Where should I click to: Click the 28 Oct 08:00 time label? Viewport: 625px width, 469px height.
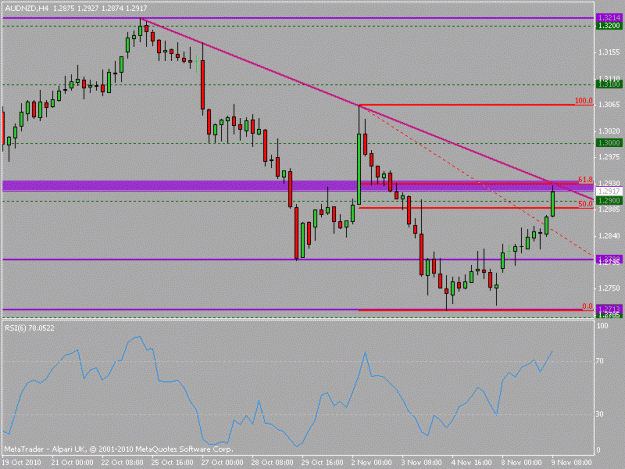272,462
